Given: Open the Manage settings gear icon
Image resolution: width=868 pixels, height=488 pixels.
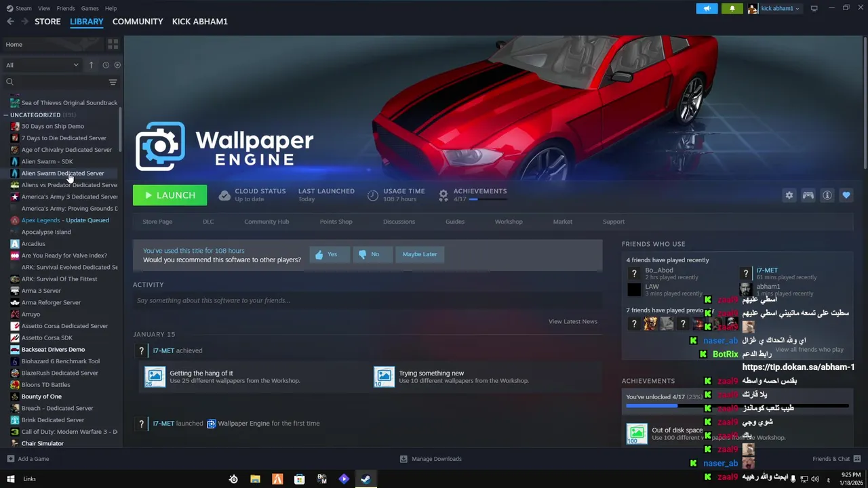Looking at the screenshot, I should [789, 195].
